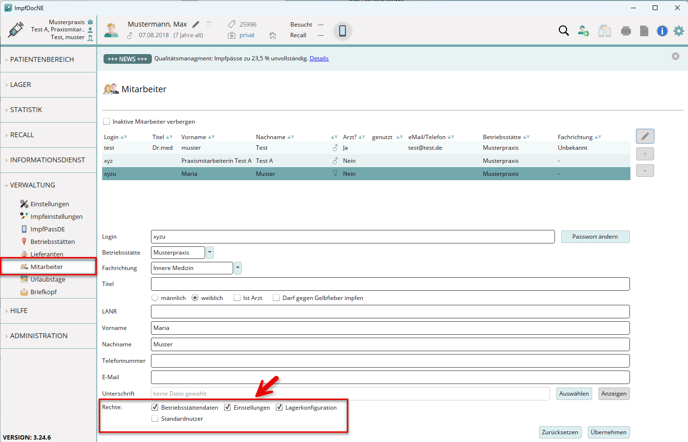Click the ImpfDocNE syringe logo
The image size is (688, 442).
15,29
